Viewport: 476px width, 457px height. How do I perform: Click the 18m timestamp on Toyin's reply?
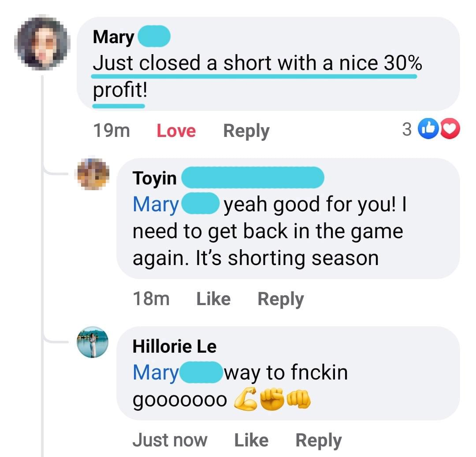(151, 299)
